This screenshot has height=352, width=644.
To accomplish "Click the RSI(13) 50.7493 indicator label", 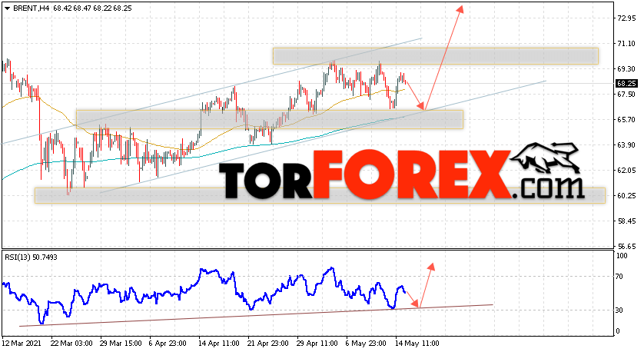I will (32, 257).
